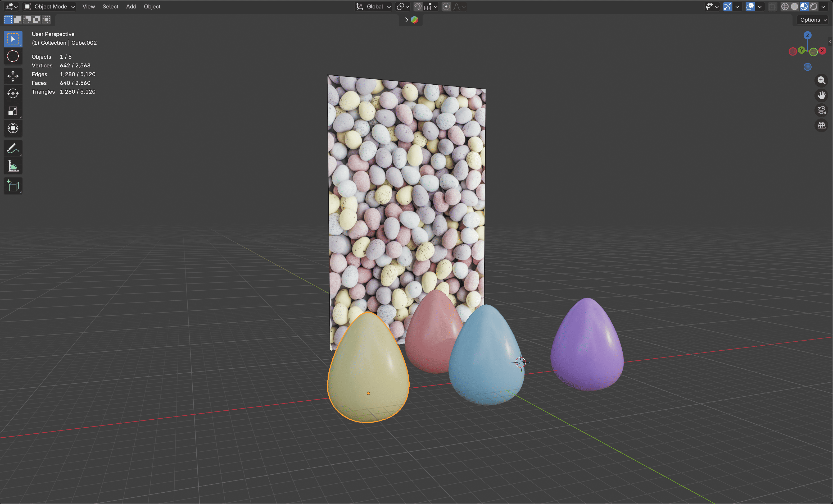
Task: Open the pivot point dropdown
Action: (403, 6)
